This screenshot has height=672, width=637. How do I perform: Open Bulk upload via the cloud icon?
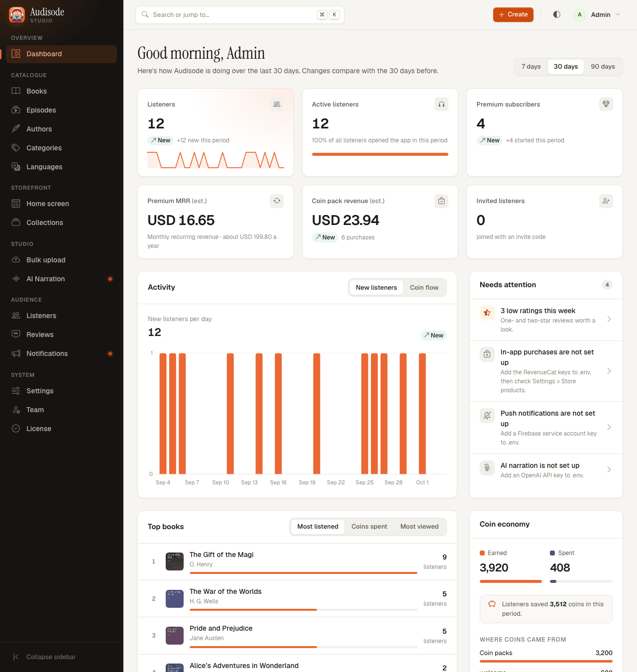pos(16,260)
